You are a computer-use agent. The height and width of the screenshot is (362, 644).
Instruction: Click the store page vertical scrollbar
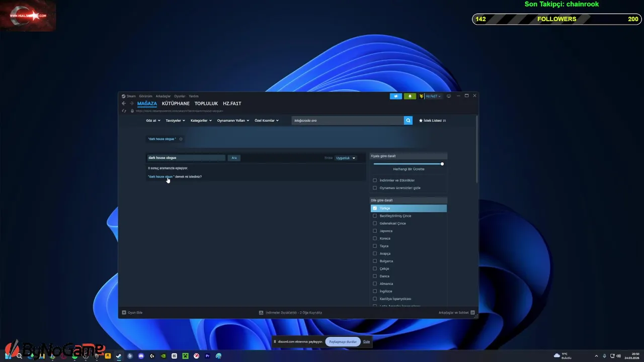[x=476, y=150]
